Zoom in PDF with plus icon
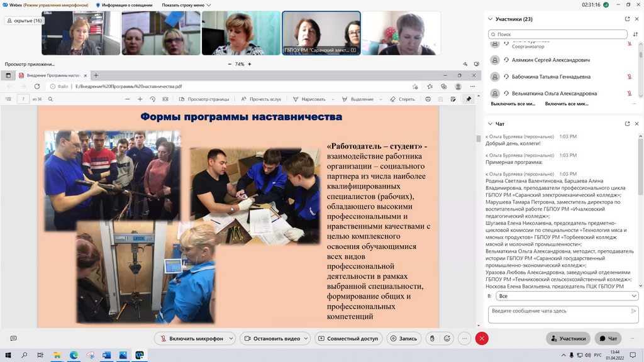 (140, 99)
